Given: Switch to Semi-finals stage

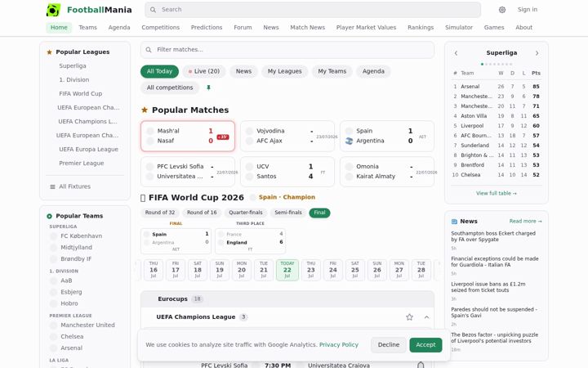Looking at the screenshot, I should pyautogui.click(x=288, y=213).
